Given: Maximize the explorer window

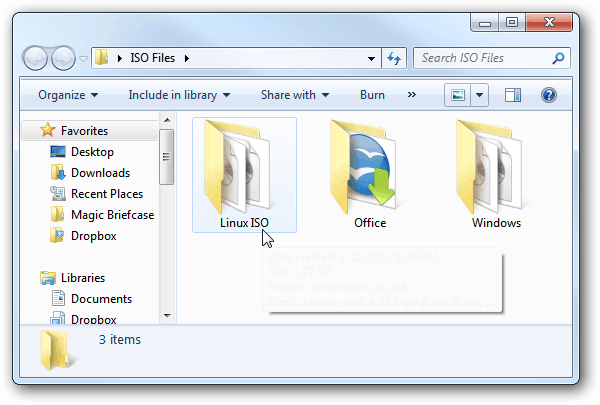Looking at the screenshot, I should (x=512, y=22).
